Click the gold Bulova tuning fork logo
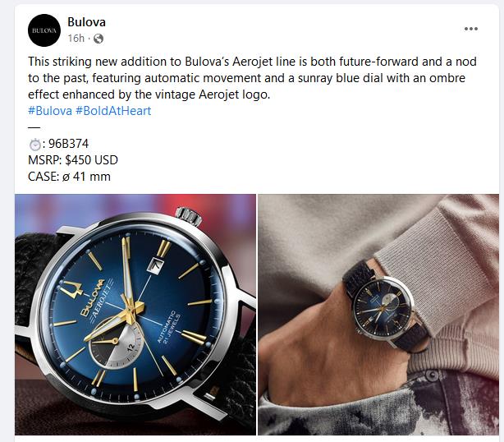Image resolution: width=504 pixels, height=442 pixels. (71, 289)
